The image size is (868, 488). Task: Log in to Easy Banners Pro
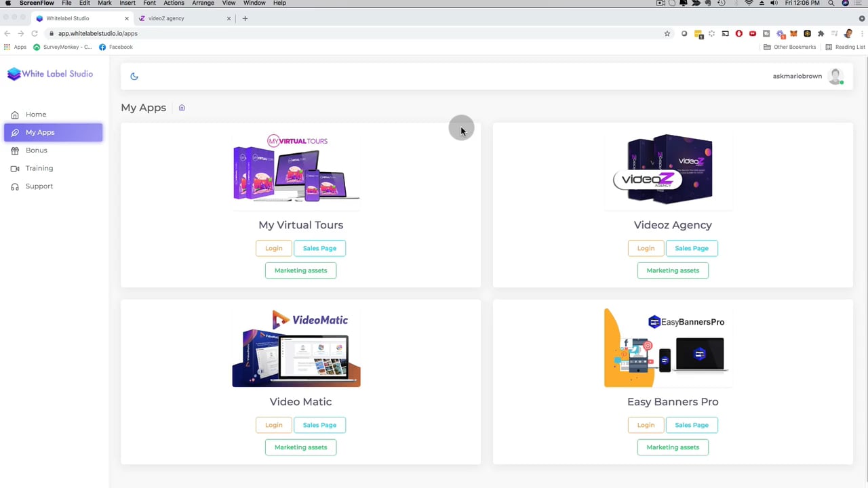coord(646,425)
